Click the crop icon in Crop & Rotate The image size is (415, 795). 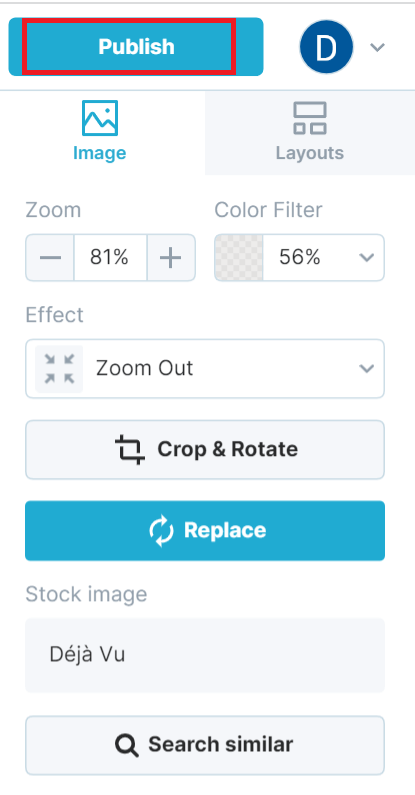pos(130,449)
